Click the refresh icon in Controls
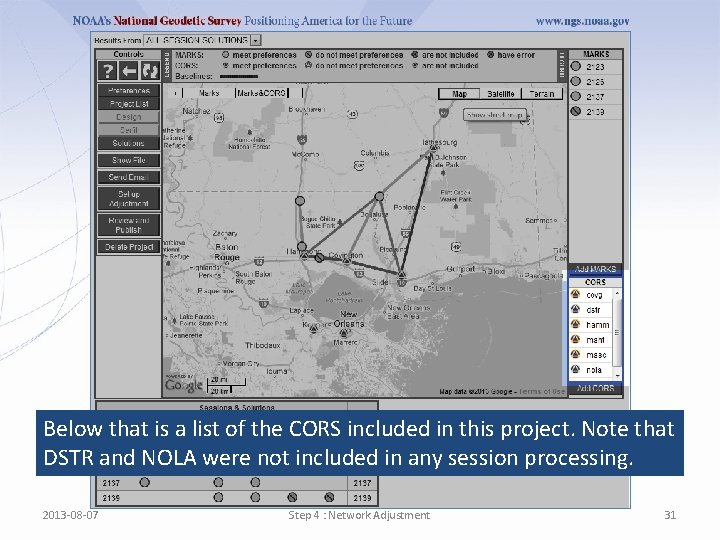The image size is (720, 540). click(149, 71)
